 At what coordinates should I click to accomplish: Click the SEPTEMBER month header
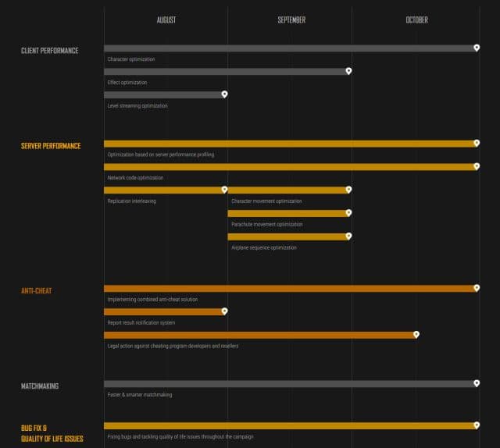point(291,20)
